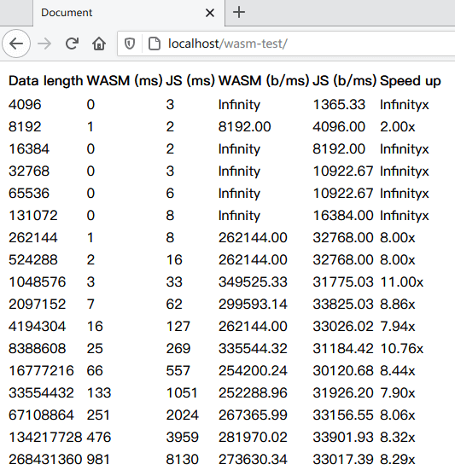Click the WASM (ms) column header
455x476 pixels.
point(125,81)
